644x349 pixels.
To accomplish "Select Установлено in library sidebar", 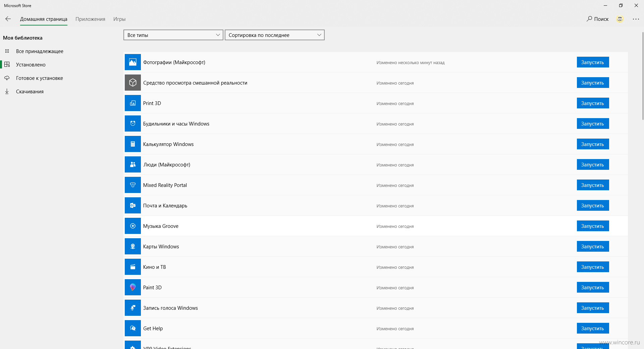I will pos(31,64).
